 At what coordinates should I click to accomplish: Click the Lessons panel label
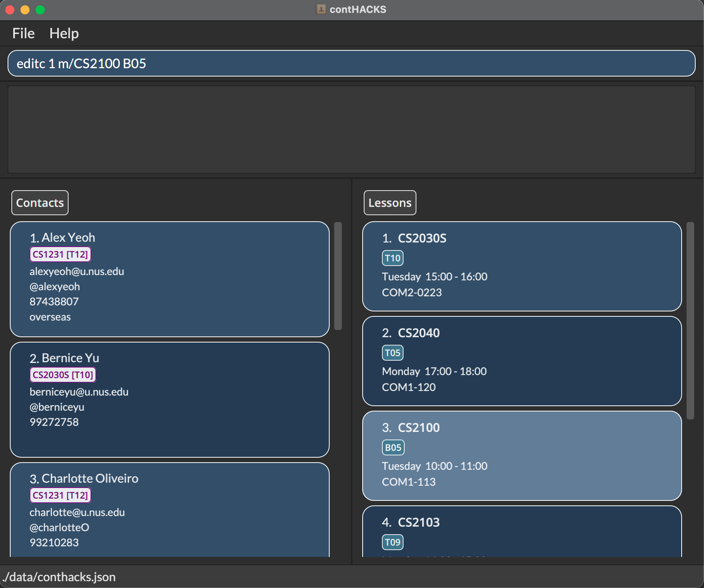point(390,203)
